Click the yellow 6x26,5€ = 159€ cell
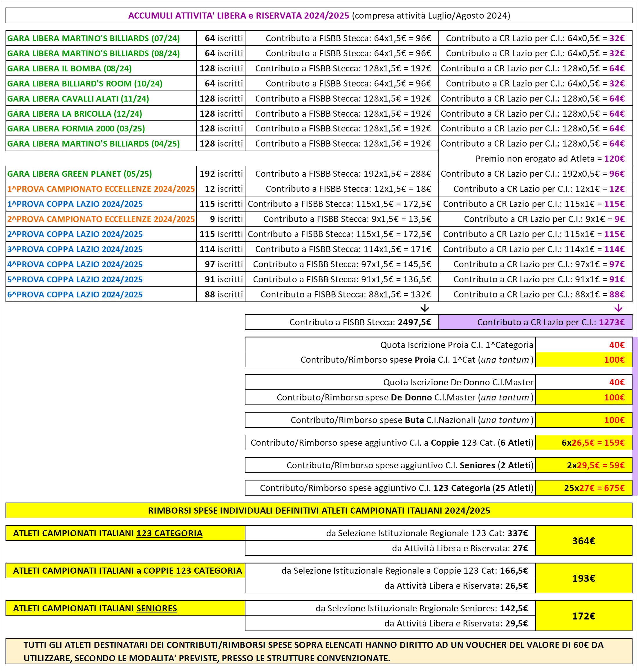This screenshot has height=672, width=638. [583, 443]
